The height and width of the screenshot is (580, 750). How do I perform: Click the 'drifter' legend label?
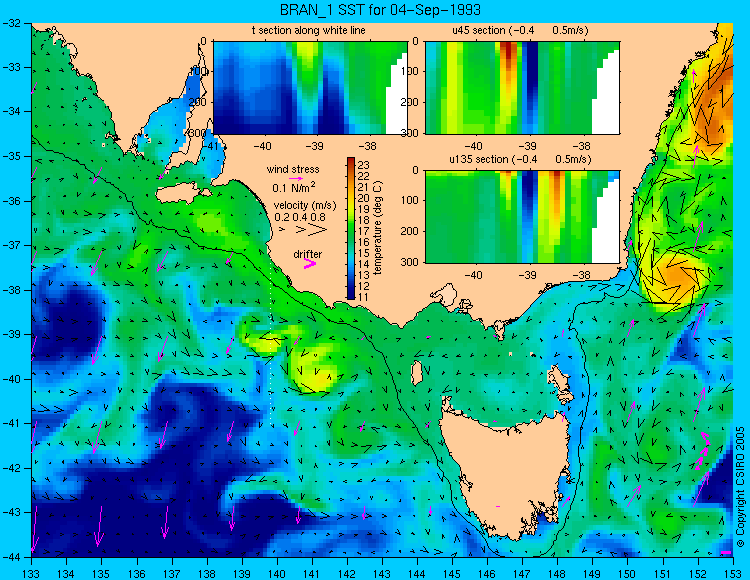308,254
